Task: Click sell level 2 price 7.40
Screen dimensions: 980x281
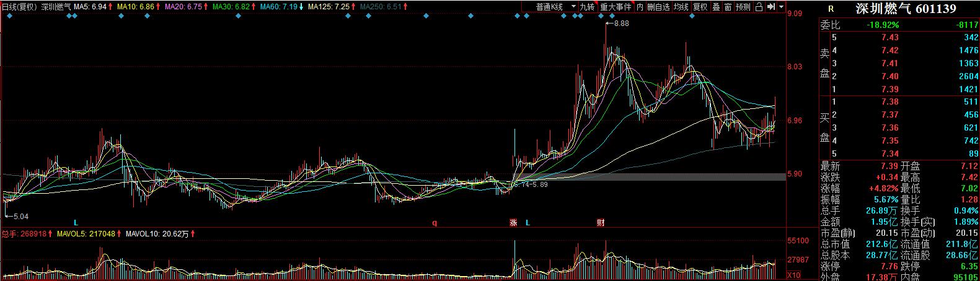Action: [x=890, y=77]
